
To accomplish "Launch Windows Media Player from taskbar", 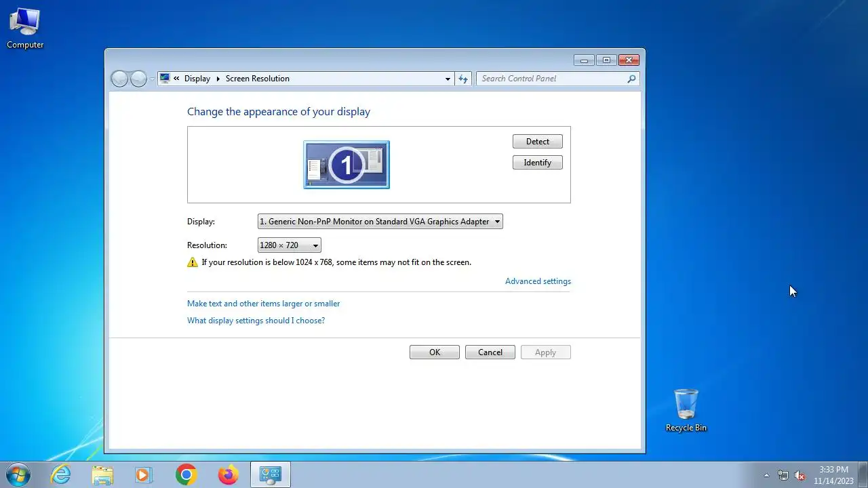I will 144,474.
